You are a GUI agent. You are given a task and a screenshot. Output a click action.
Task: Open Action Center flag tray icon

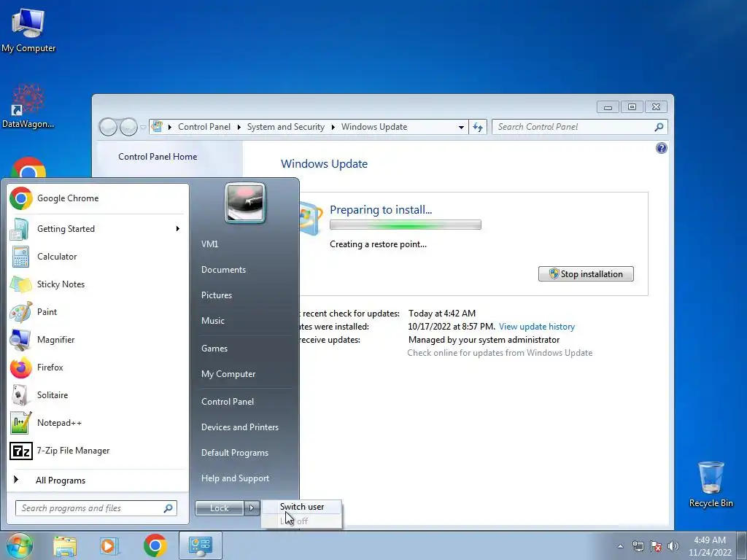coord(656,546)
